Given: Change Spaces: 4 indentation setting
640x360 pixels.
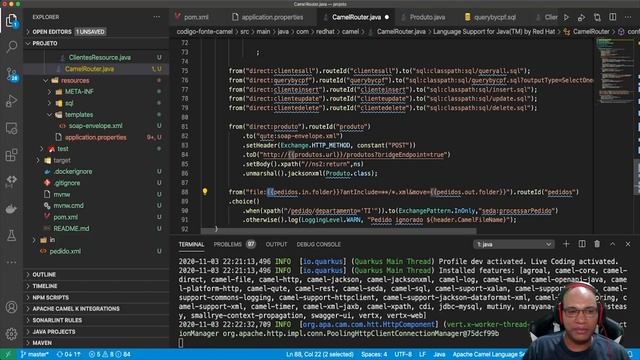Looking at the screenshot, I should [x=374, y=354].
